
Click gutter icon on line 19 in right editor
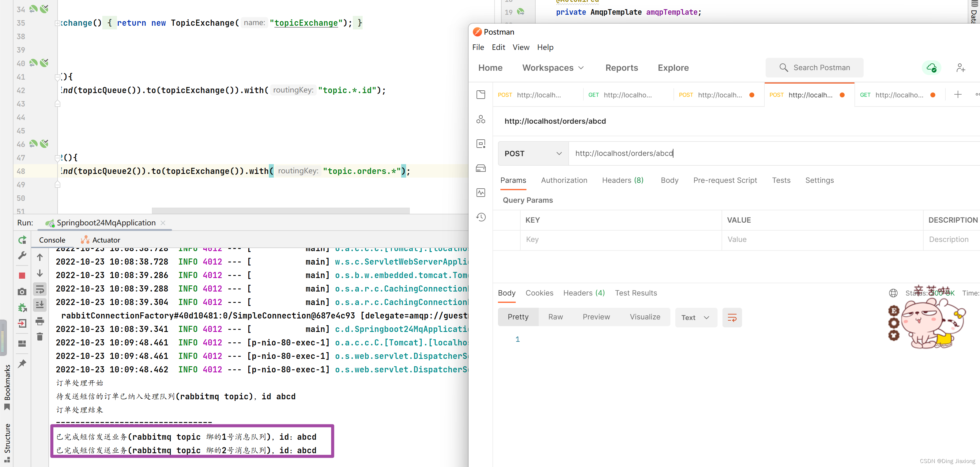coord(521,12)
